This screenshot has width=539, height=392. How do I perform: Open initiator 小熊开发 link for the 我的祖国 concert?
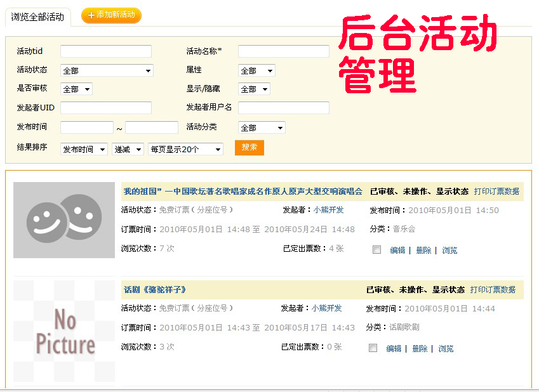pos(328,209)
